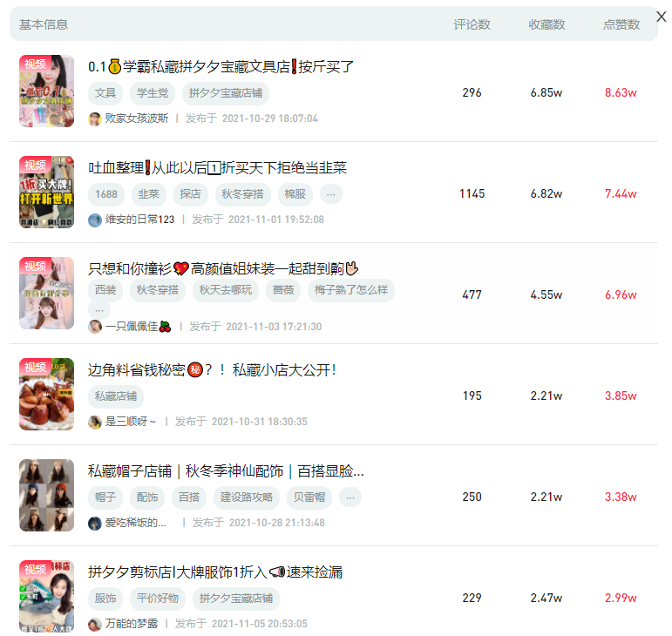This screenshot has width=672, height=636.
Task: Sort by 收藏数 column header
Action: pos(546,24)
